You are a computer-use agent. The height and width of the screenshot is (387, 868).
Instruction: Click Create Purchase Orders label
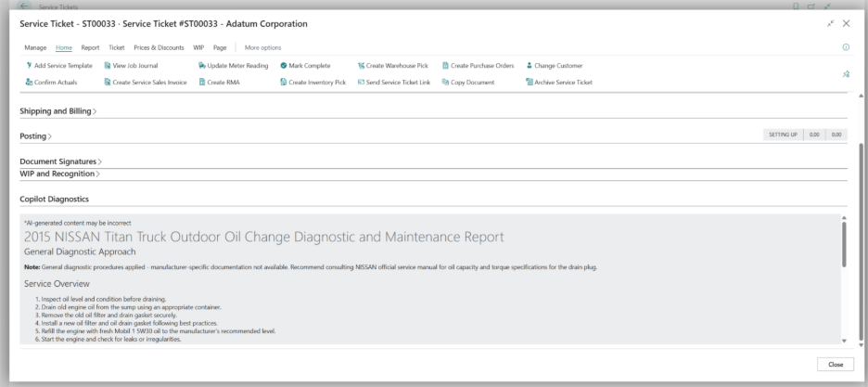pos(482,65)
